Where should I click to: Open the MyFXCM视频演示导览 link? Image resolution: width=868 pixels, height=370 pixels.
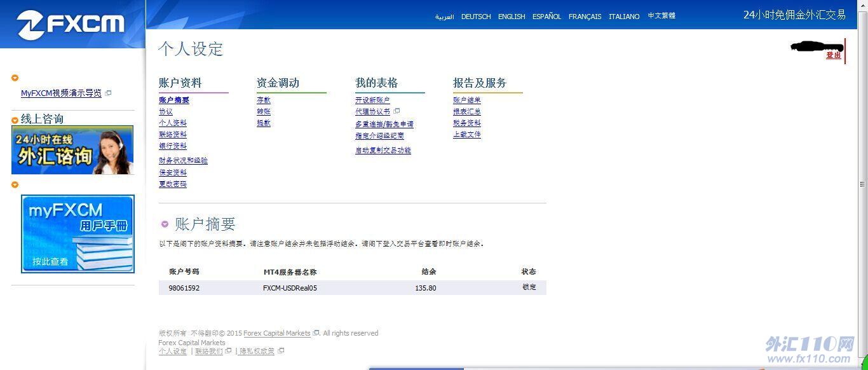(x=61, y=93)
